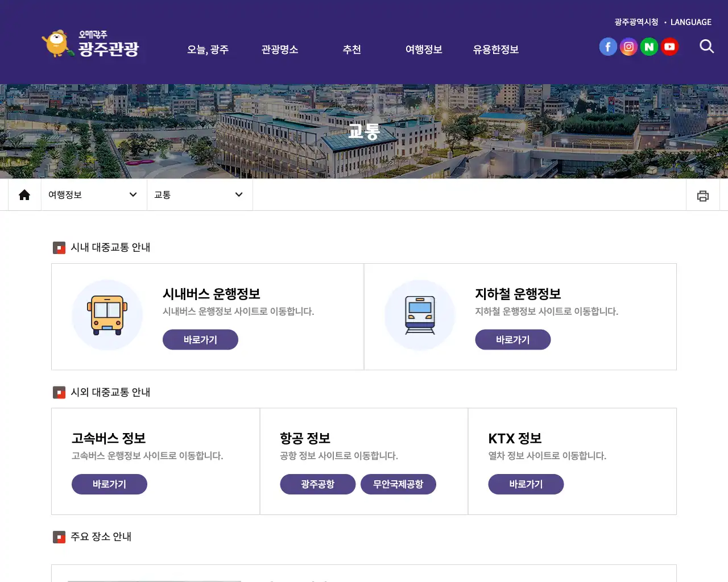Open the Facebook social link icon
The height and width of the screenshot is (582, 728).
point(608,47)
